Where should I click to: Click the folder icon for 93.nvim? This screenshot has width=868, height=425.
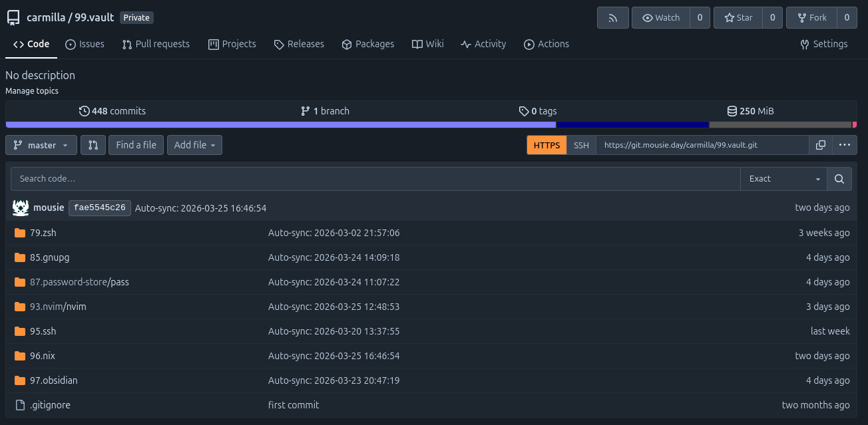point(19,307)
